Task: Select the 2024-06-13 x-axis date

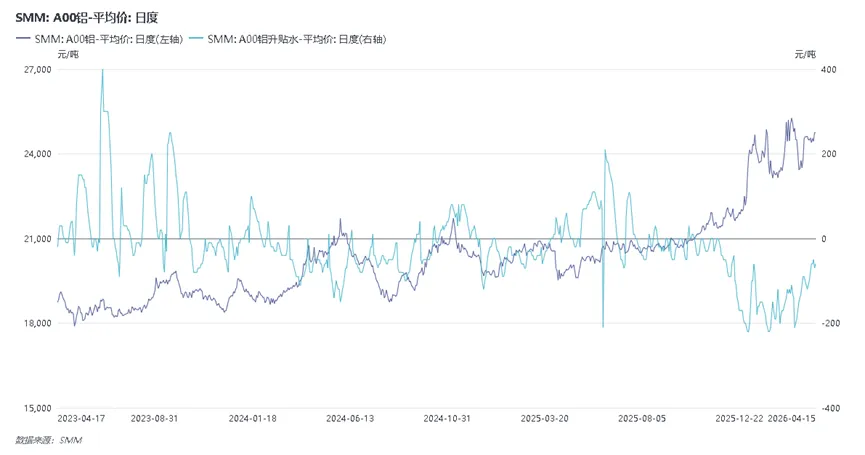Action: (x=349, y=418)
